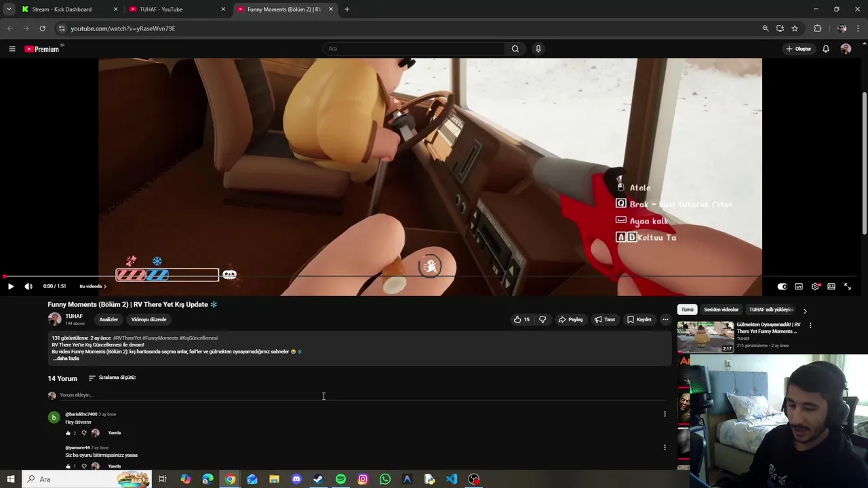Dislike the 'Hey driverrrr' comment
This screenshot has width=868, height=488.
click(84, 433)
